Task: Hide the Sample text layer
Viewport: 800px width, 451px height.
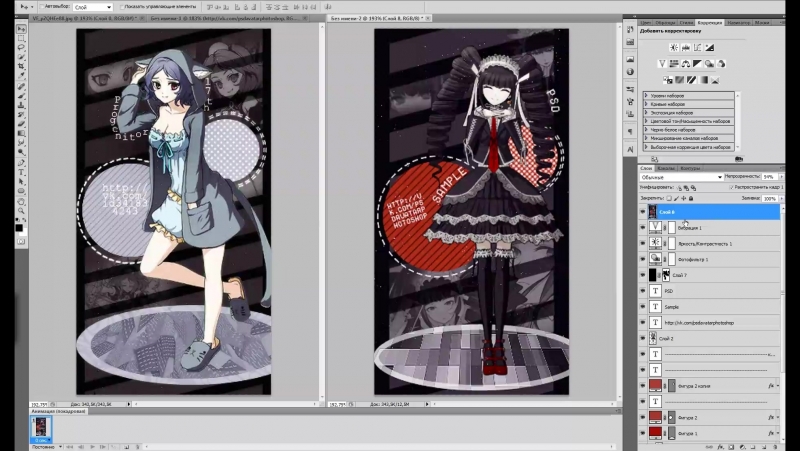Action: (x=642, y=307)
